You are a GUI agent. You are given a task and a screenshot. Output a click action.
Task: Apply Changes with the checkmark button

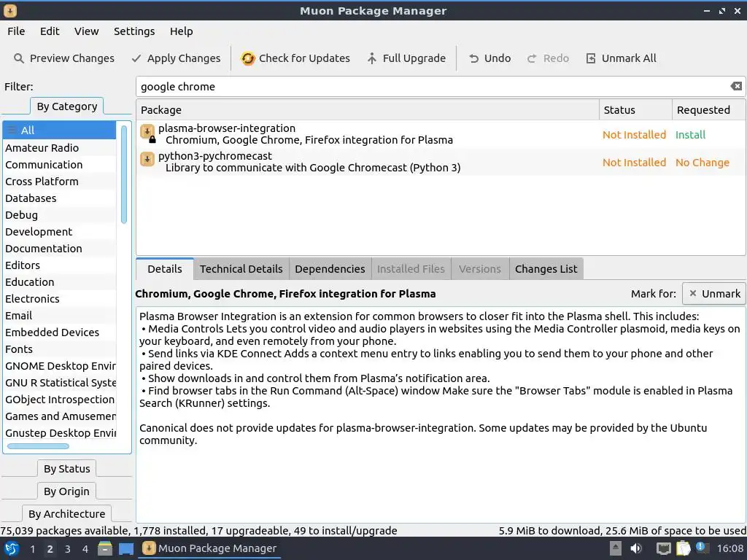pos(176,58)
